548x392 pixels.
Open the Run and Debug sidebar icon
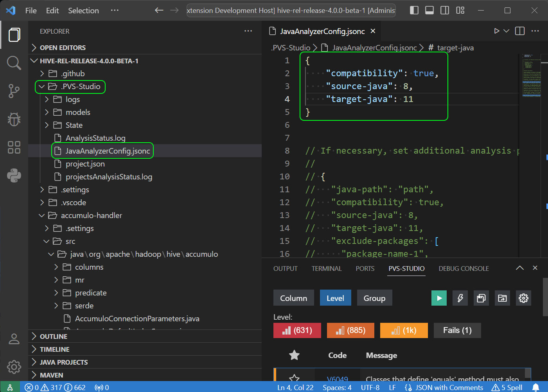14,119
